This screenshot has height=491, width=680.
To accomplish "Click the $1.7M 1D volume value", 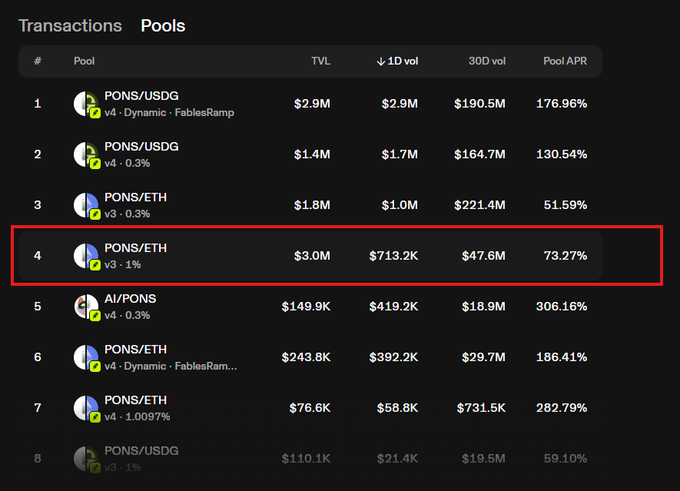I will (x=399, y=154).
